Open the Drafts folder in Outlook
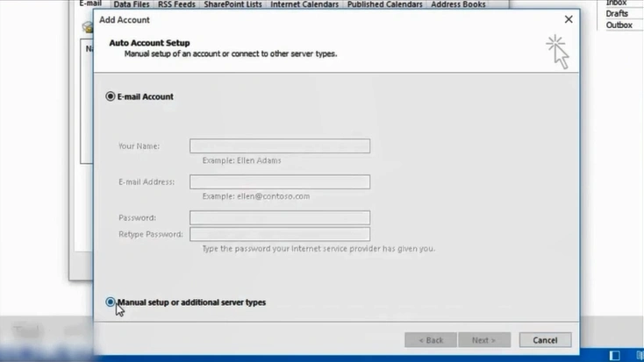Viewport: 644px width, 362px height. pos(617,13)
